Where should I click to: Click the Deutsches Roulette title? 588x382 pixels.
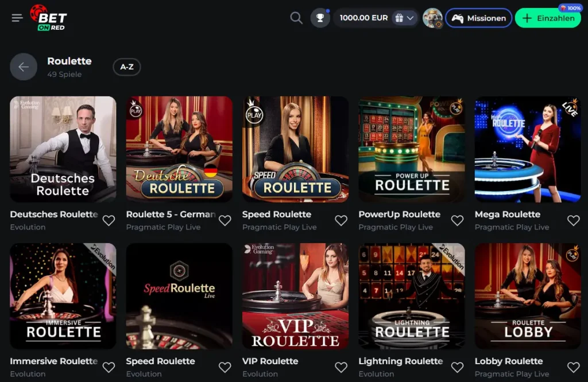(54, 214)
